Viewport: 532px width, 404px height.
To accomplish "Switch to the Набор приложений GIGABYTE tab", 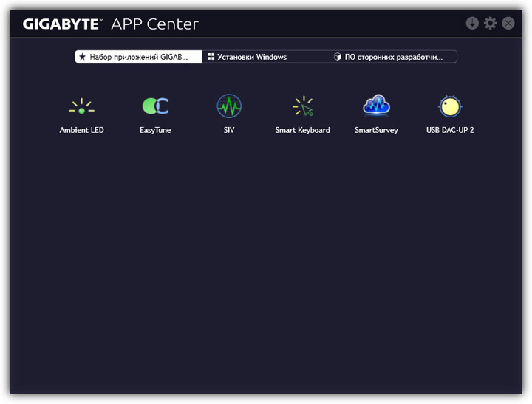I will [x=138, y=57].
